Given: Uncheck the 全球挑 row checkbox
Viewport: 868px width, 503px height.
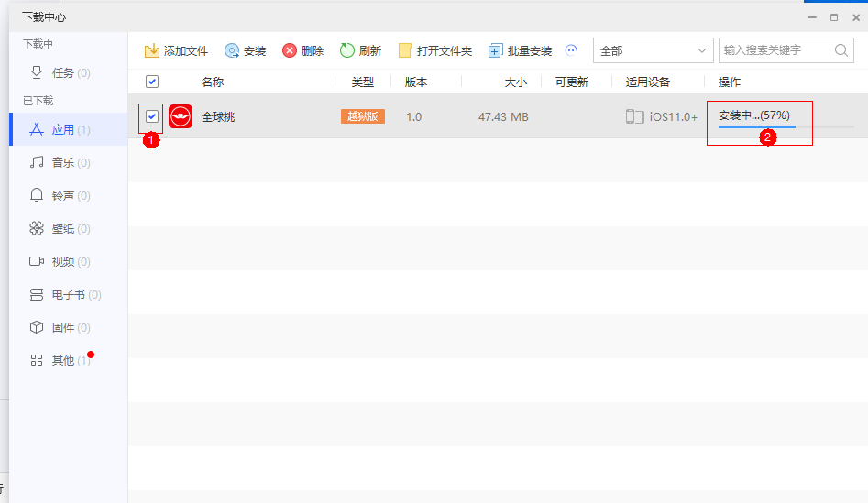Looking at the screenshot, I should point(152,116).
